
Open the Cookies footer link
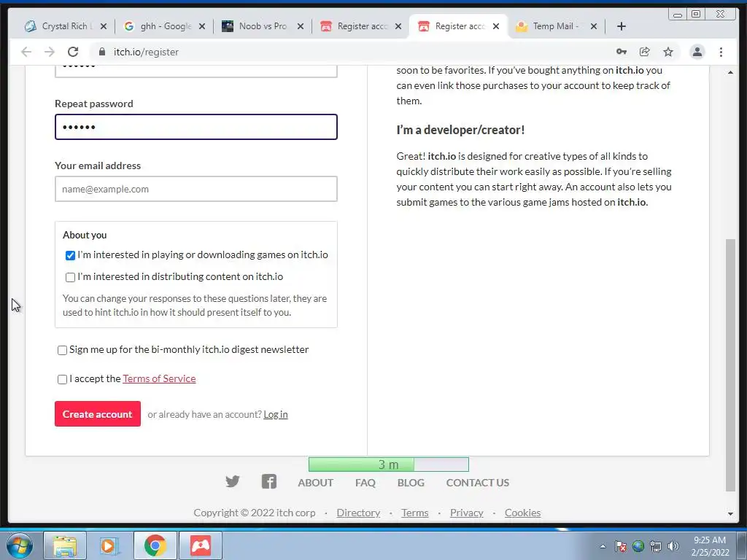click(x=522, y=513)
